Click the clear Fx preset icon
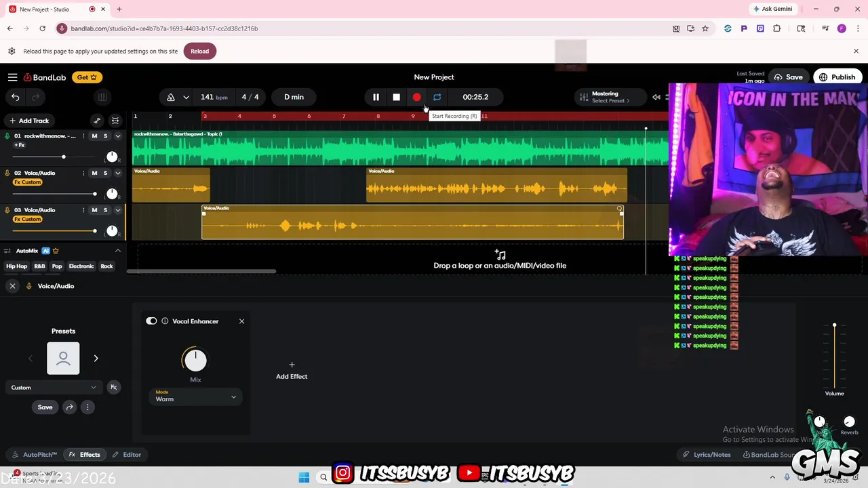 pos(113,387)
